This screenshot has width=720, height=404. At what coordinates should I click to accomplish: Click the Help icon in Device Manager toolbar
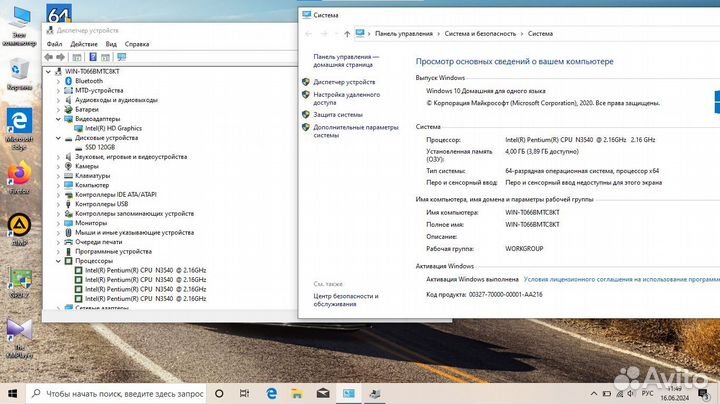point(93,57)
